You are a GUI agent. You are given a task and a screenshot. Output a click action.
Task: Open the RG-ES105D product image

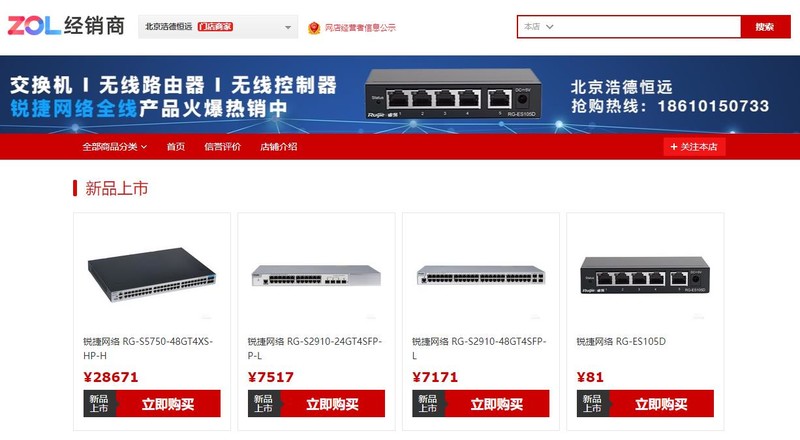[x=645, y=275]
